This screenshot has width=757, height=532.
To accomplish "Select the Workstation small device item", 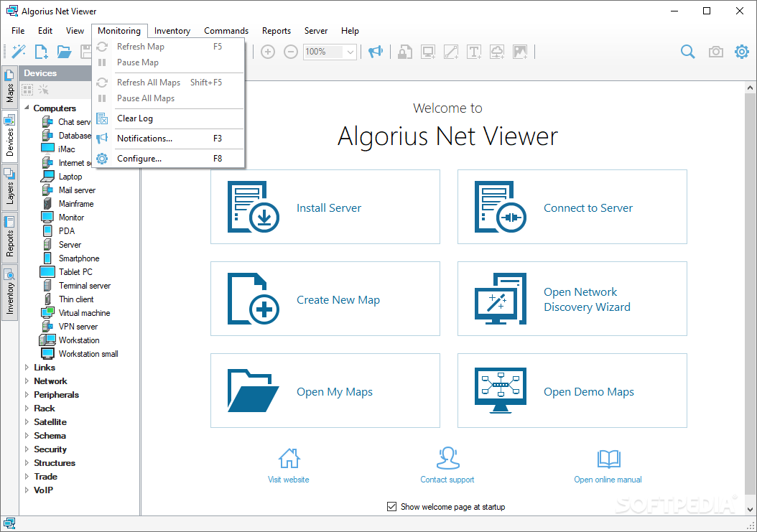I will point(88,354).
